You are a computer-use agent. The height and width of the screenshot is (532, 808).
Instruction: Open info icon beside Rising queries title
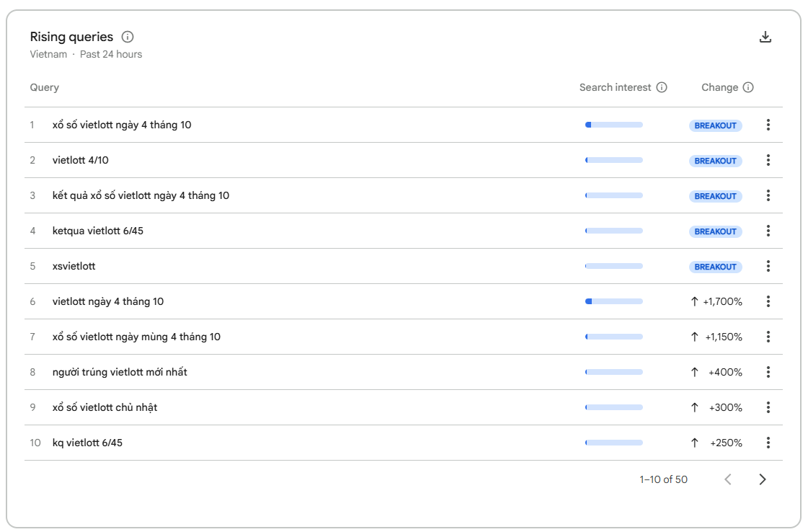pyautogui.click(x=128, y=37)
